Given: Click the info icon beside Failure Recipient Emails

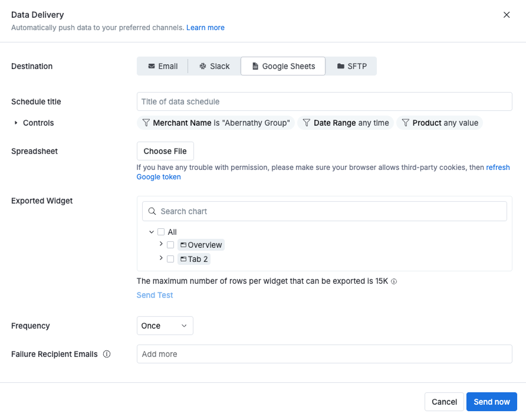Looking at the screenshot, I should pyautogui.click(x=107, y=354).
